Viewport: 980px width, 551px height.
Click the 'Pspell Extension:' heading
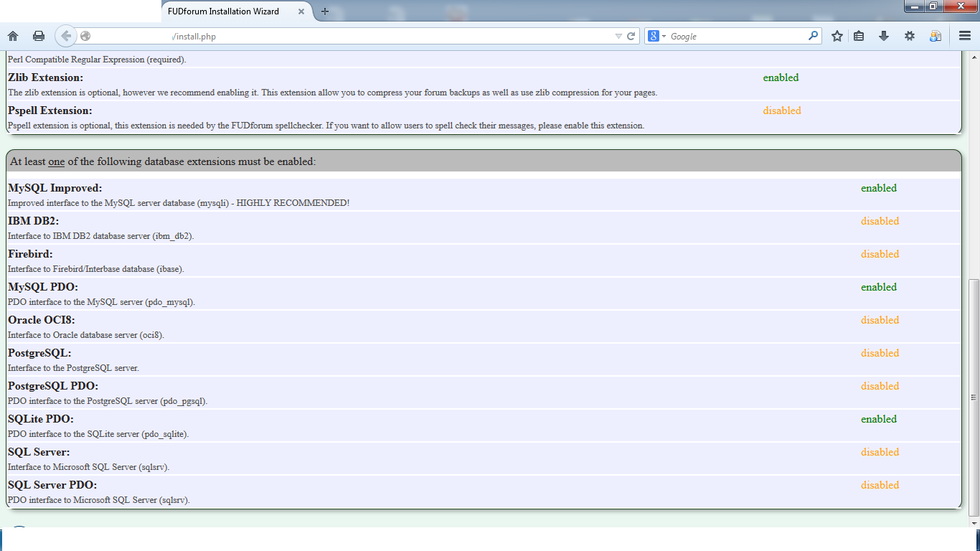(x=50, y=110)
